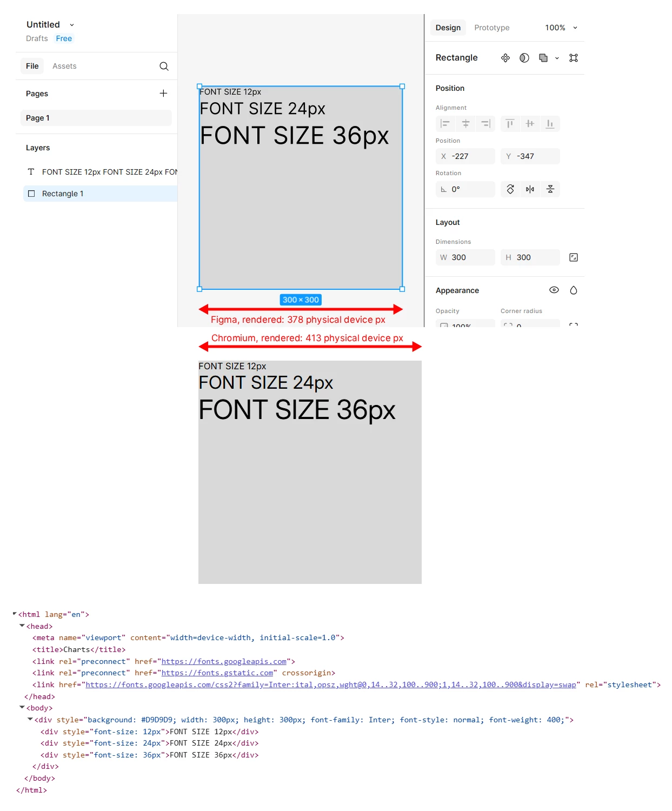Click the Charts title element line
The height and width of the screenshot is (811, 672).
pos(79,649)
